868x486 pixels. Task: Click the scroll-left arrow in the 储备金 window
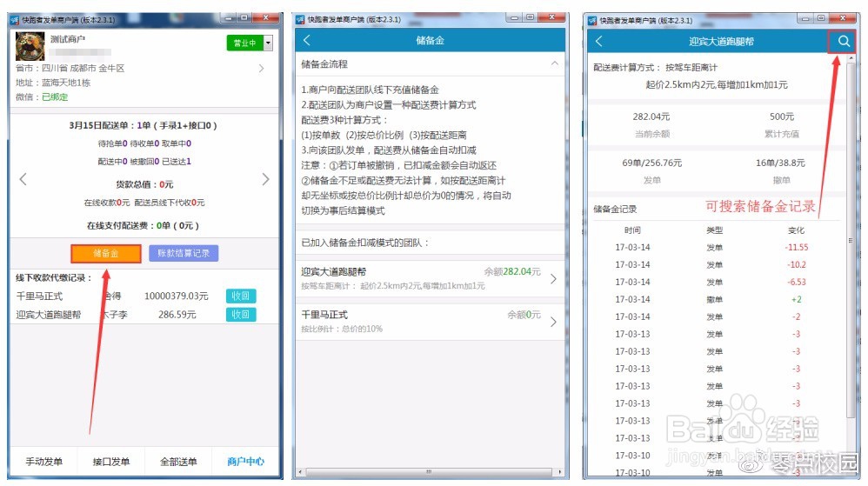(301, 472)
